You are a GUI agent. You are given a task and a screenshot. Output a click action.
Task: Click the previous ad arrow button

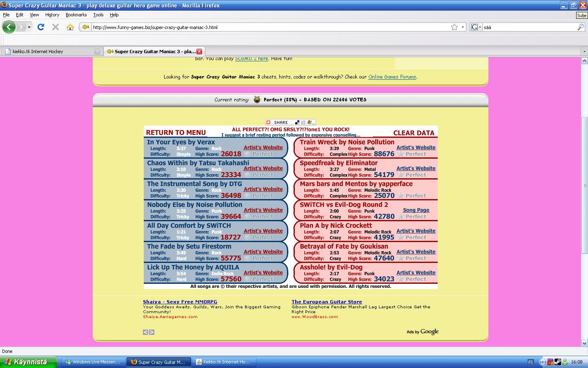pyautogui.click(x=145, y=332)
